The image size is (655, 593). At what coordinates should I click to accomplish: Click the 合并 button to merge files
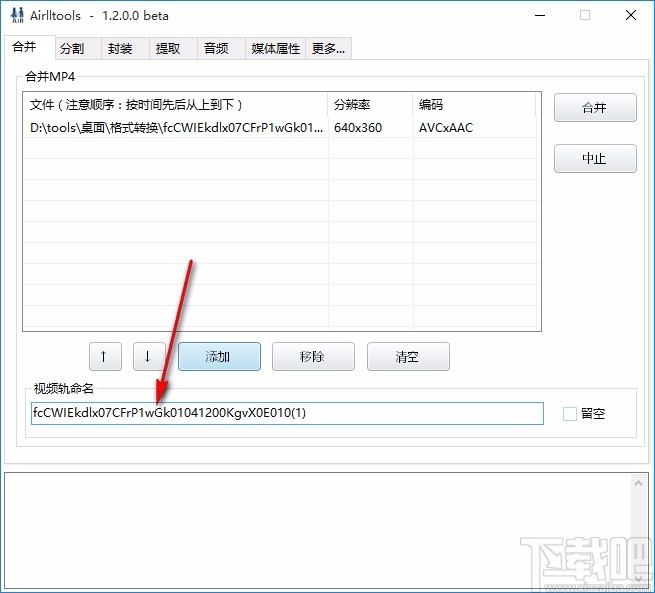pyautogui.click(x=595, y=108)
